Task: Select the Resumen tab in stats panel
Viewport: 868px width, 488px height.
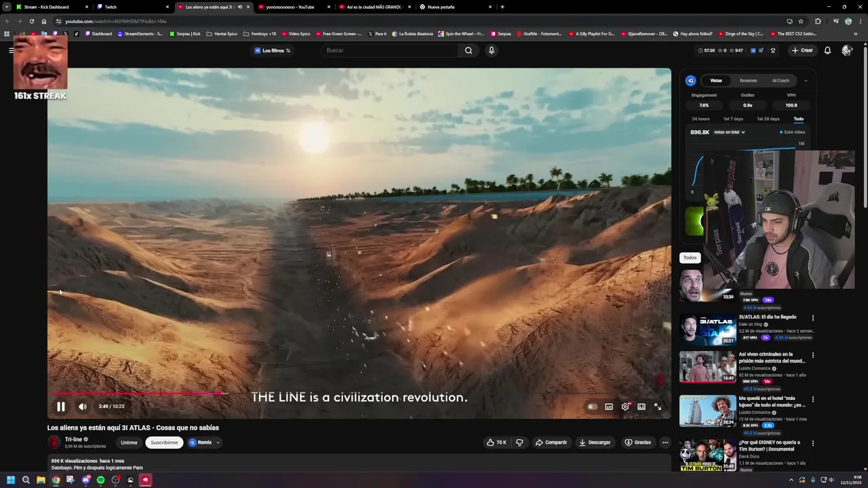Action: tap(749, 81)
